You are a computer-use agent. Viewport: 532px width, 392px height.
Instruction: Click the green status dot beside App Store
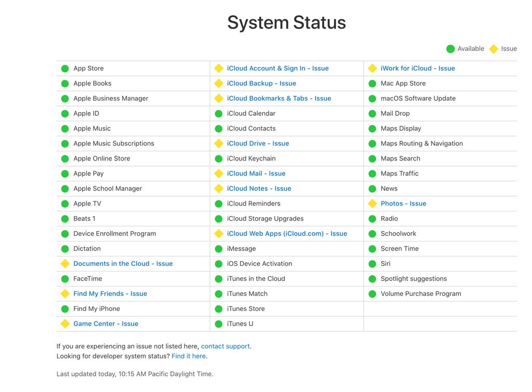click(65, 69)
